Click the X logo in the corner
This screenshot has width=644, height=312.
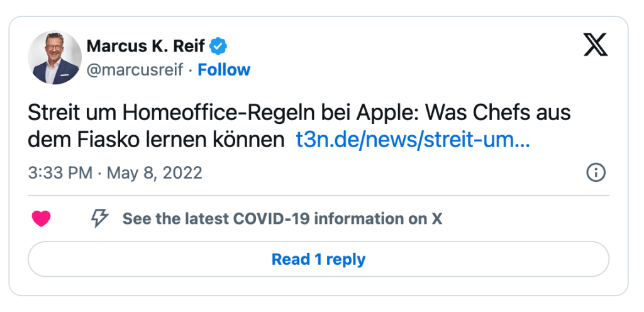point(595,45)
